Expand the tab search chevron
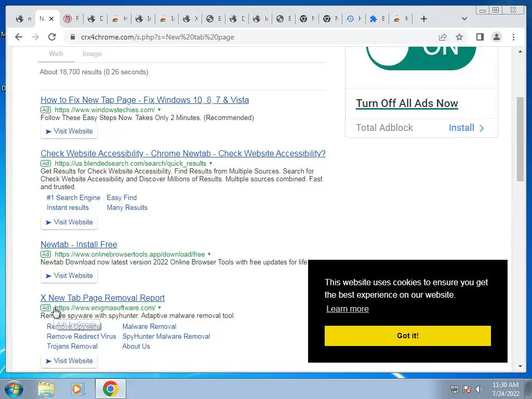Image resolution: width=532 pixels, height=399 pixels. coord(464,19)
